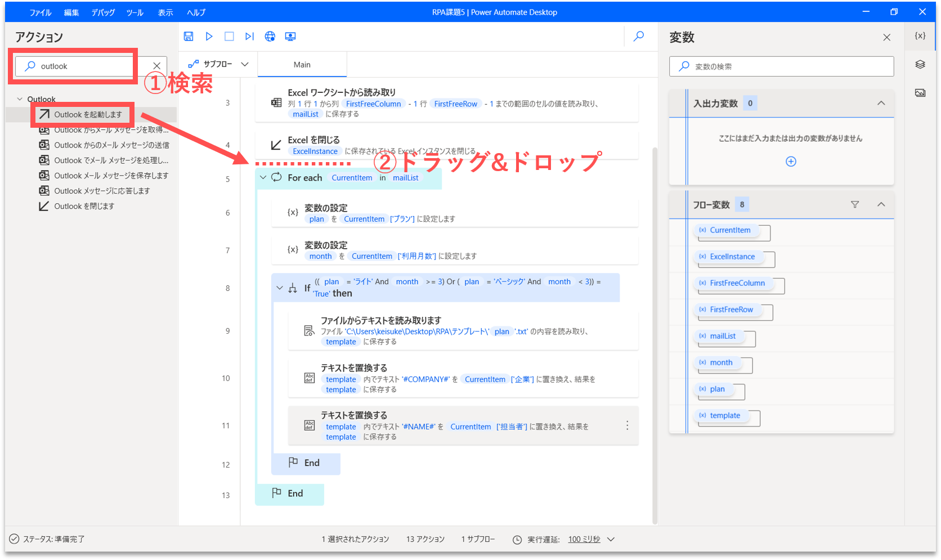Open the UI elements layers icon
This screenshot has width=941, height=560.
(x=920, y=64)
